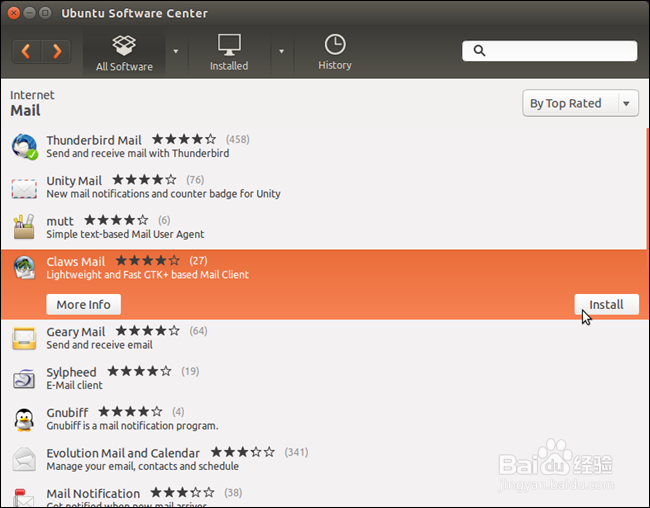Select Evolution Mail and Calendar title

pos(123,453)
